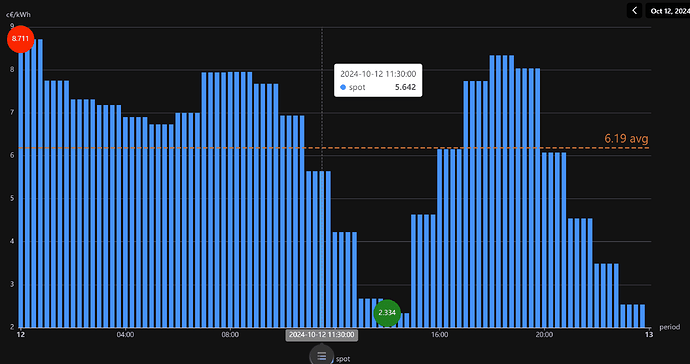Toggle the spot series legend label
The height and width of the screenshot is (364, 690).
coord(343,359)
